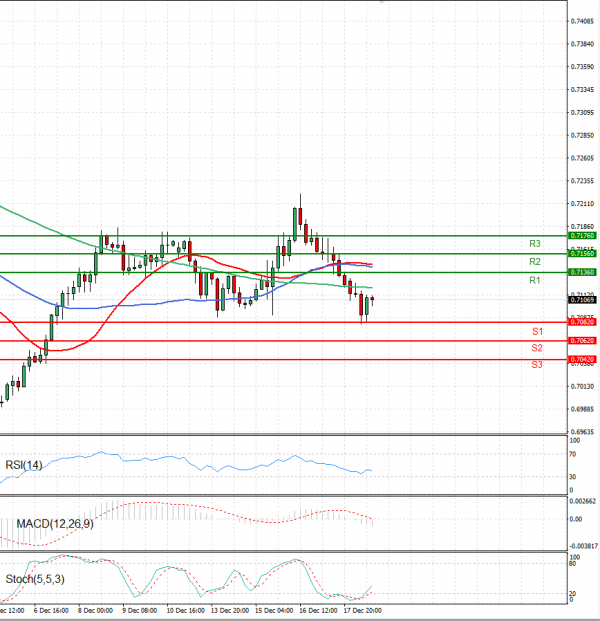Viewport: 600px width, 621px height.
Task: Click the 6 Dec 16:00 time label
Action: tap(51, 610)
